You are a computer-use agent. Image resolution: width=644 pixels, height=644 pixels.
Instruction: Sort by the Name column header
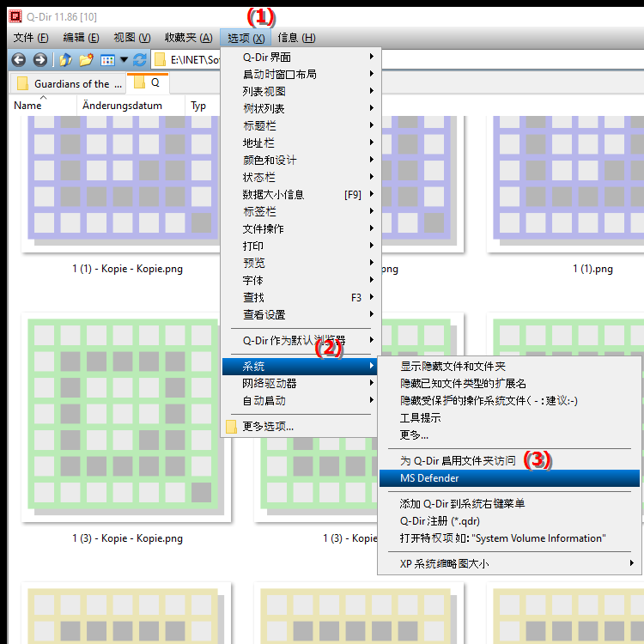point(27,106)
